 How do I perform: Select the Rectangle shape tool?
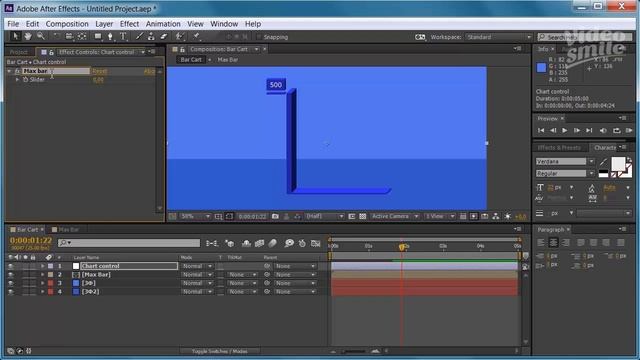coord(98,36)
